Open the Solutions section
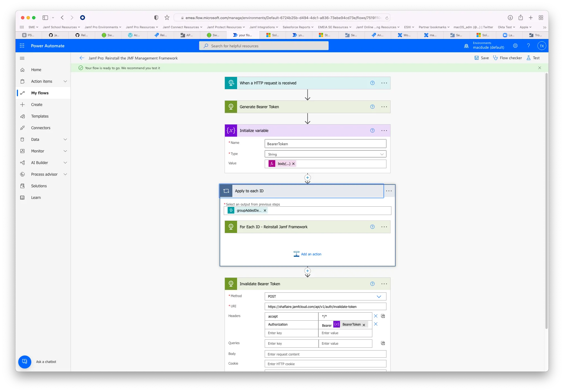 (x=39, y=186)
